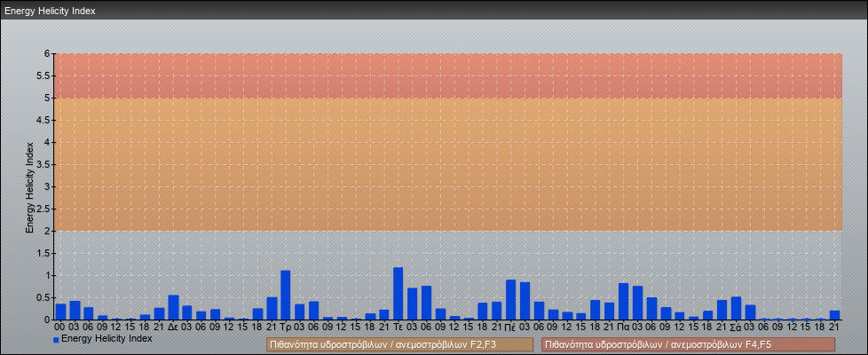Click the y-axis value 0
Viewport: 868px width, 355px height.
pyautogui.click(x=48, y=319)
